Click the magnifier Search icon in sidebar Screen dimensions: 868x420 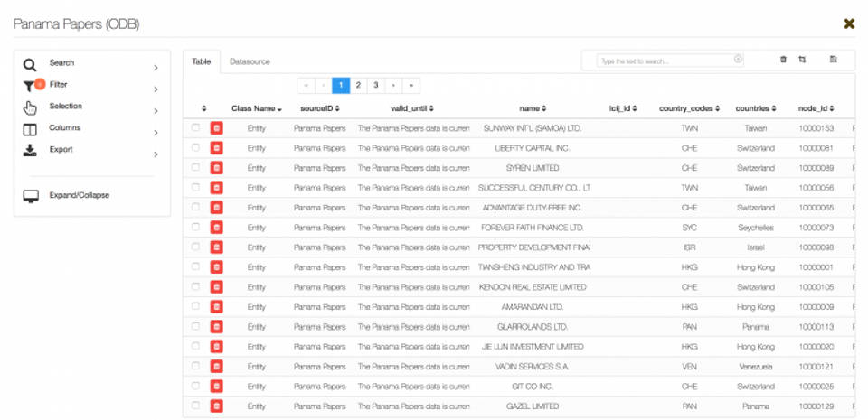point(30,65)
